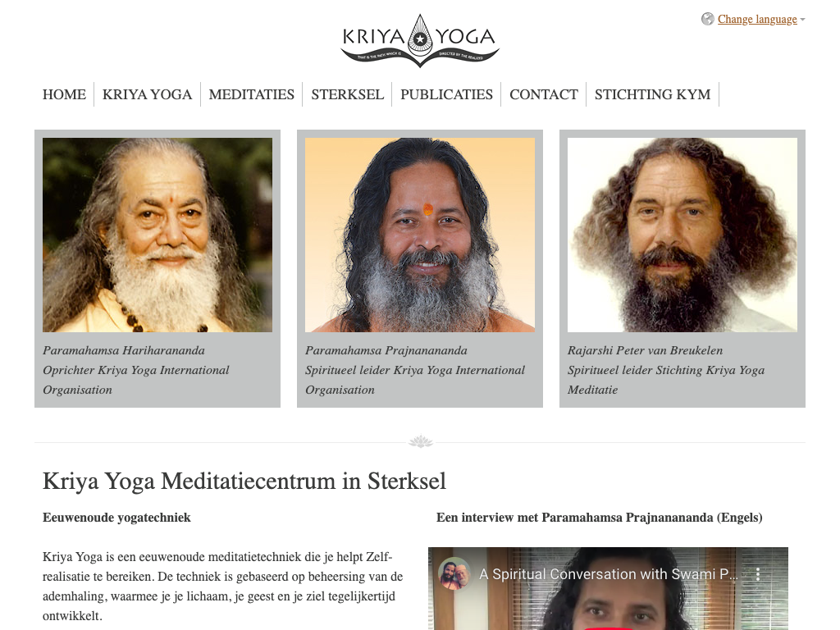840x630 pixels.
Task: Open the PUBLICATIES menu item
Action: pos(446,94)
